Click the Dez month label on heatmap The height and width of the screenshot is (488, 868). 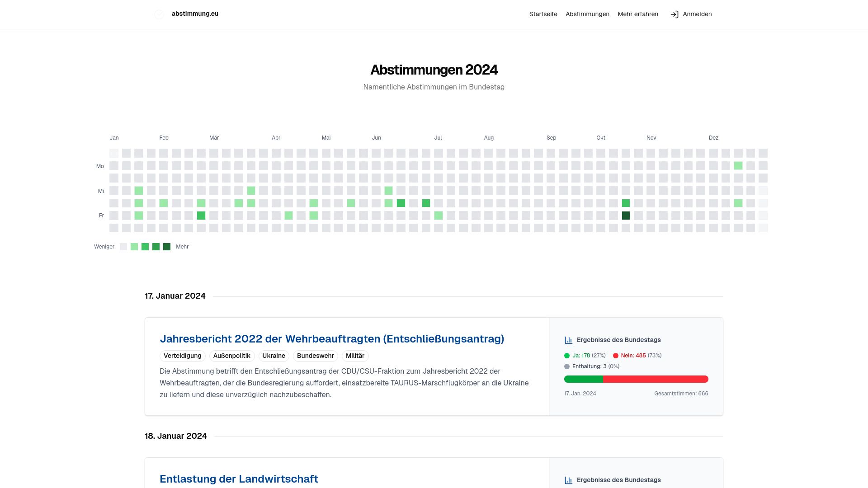(x=713, y=138)
